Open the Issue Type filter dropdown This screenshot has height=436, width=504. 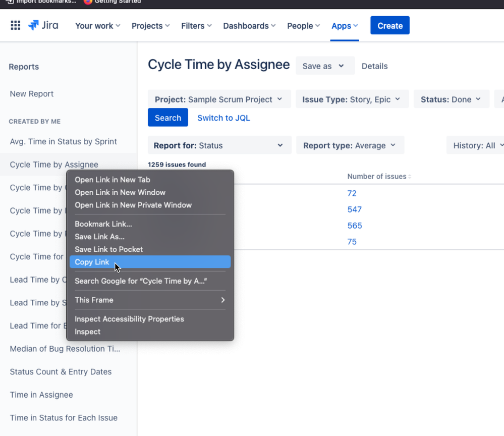pos(352,99)
